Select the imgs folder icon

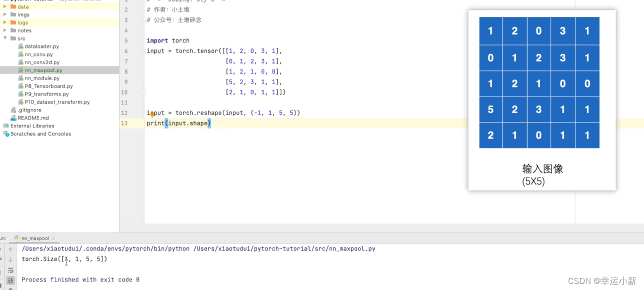pyautogui.click(x=12, y=14)
